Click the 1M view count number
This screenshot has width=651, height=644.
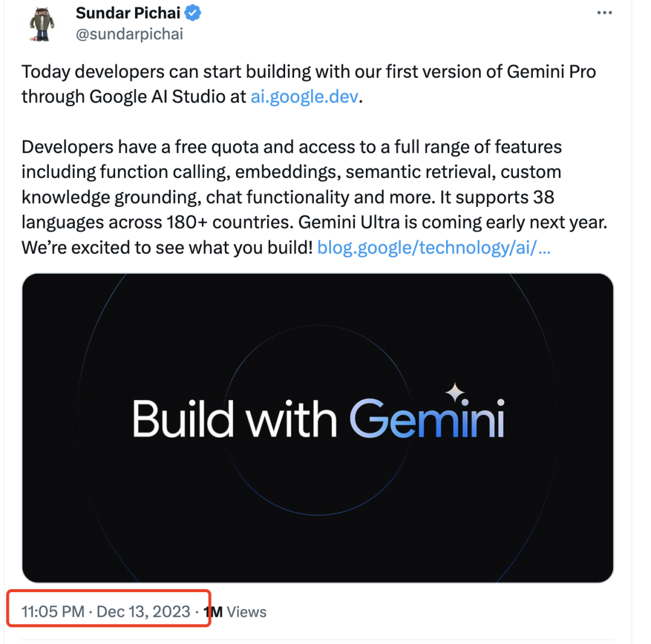coord(213,612)
